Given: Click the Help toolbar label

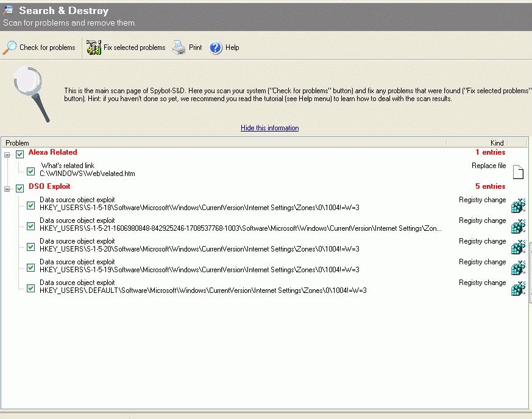Looking at the screenshot, I should coord(232,48).
